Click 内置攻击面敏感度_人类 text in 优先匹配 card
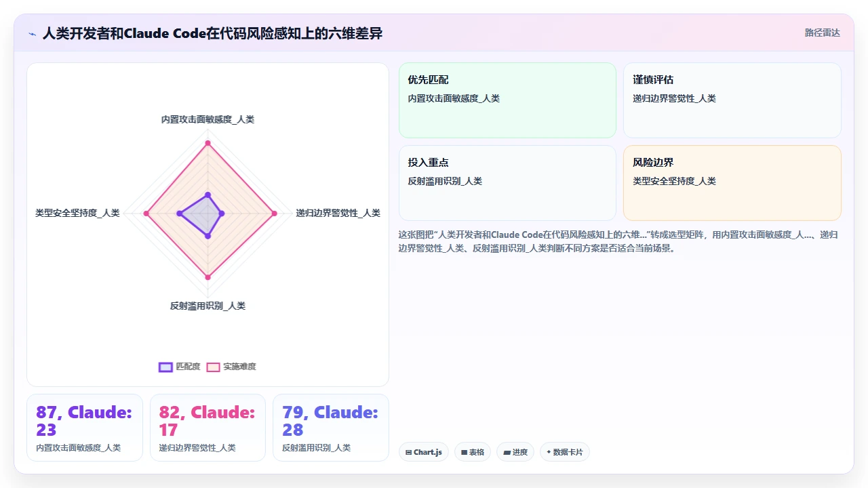The width and height of the screenshot is (868, 488). click(x=454, y=98)
